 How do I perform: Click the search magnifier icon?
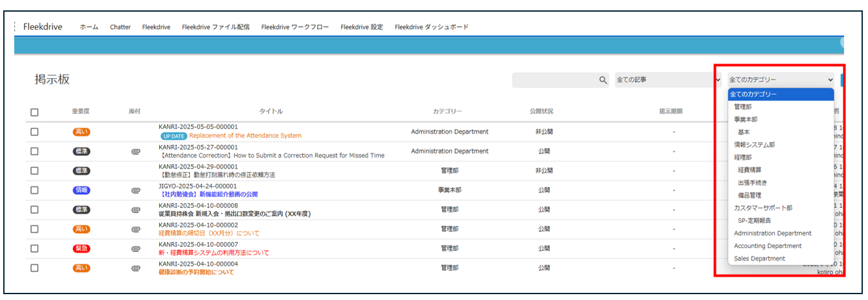(603, 80)
